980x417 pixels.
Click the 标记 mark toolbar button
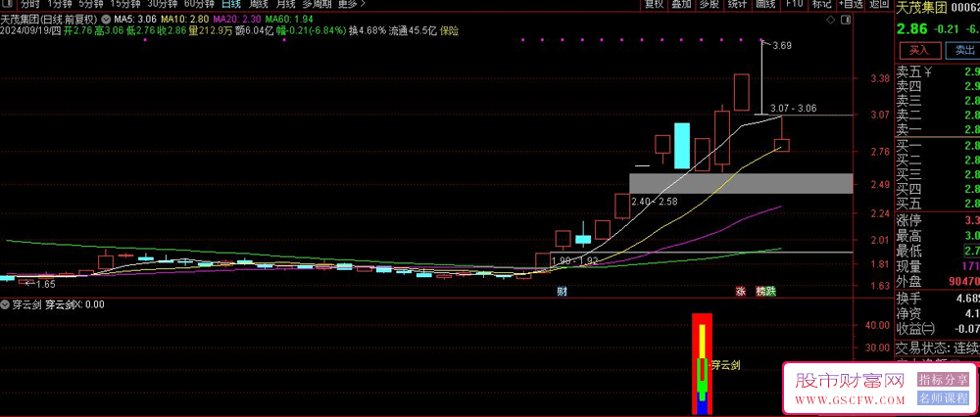point(821,4)
